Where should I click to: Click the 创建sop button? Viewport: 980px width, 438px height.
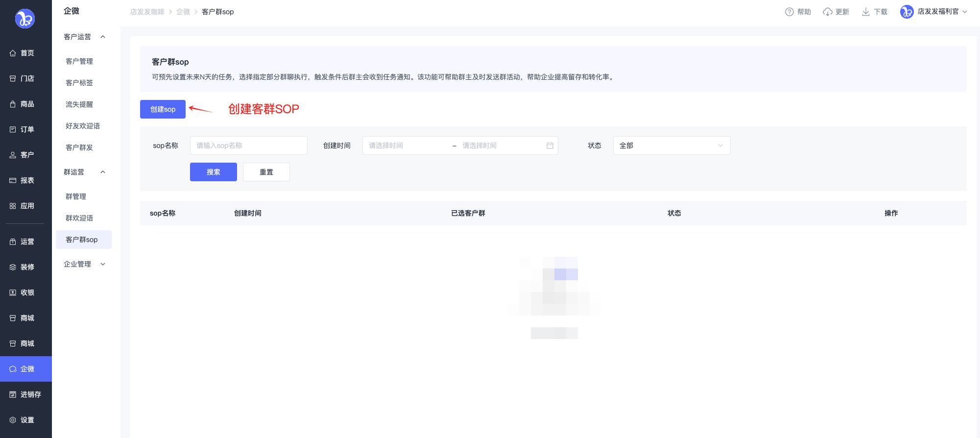tap(163, 109)
